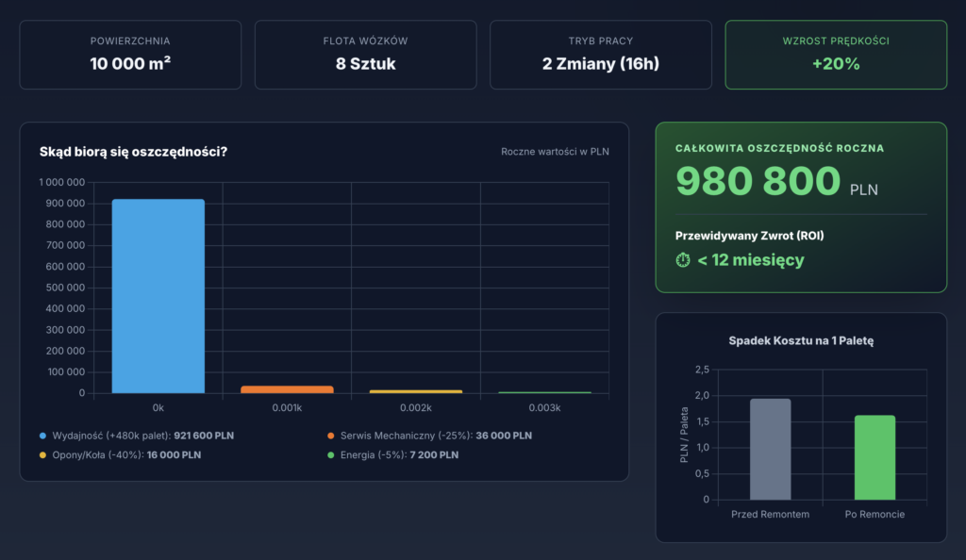Click the yellow Opony/Koła legend dot

pyautogui.click(x=42, y=454)
